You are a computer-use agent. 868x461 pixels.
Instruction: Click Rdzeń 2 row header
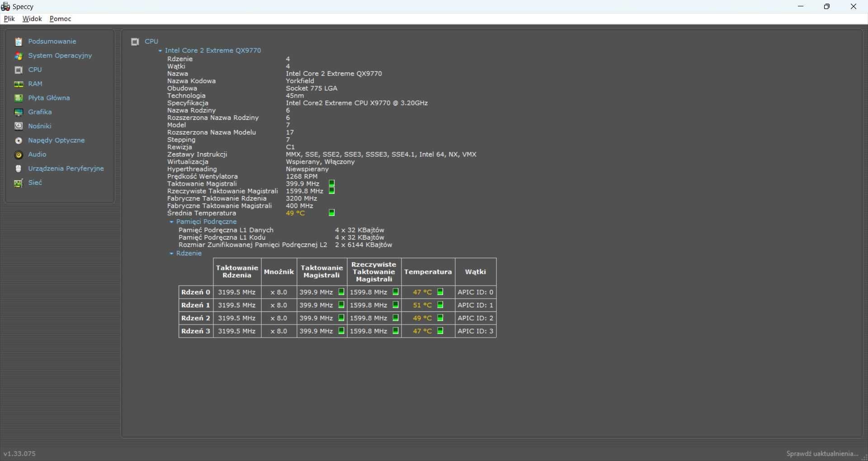coord(196,318)
